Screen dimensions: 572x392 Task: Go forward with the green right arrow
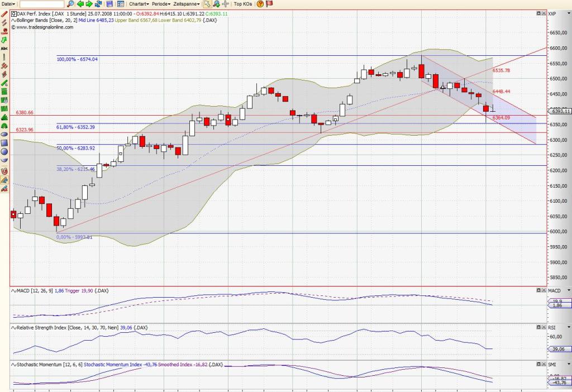point(89,4)
